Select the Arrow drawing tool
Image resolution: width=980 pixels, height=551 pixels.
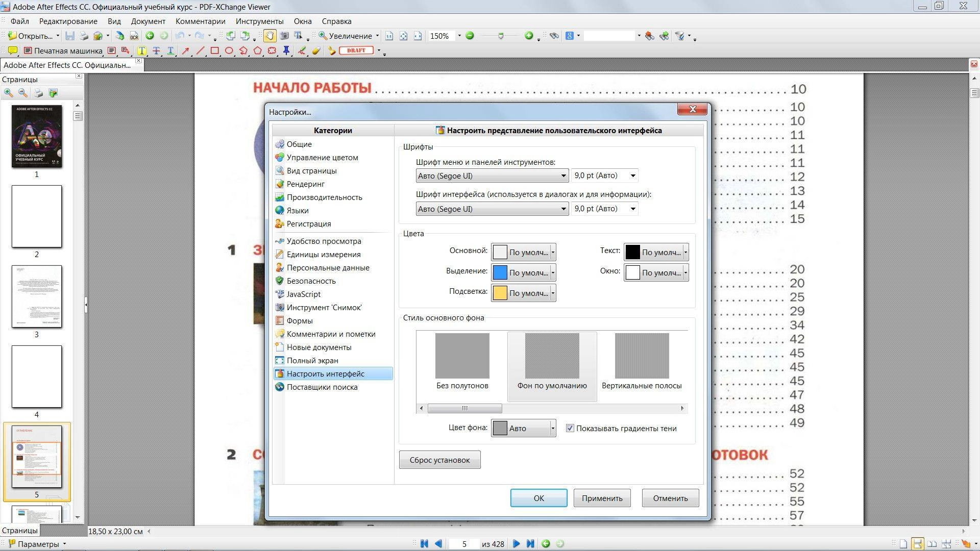186,51
